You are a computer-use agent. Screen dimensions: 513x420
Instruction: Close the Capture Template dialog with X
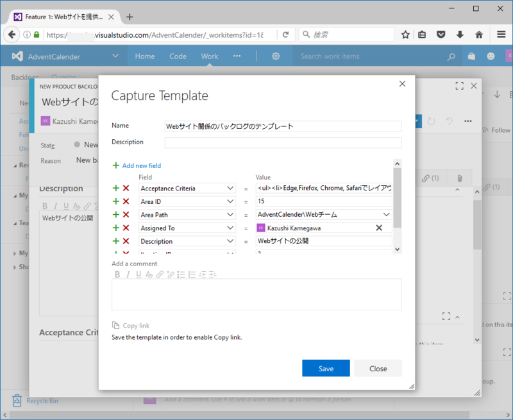point(402,84)
